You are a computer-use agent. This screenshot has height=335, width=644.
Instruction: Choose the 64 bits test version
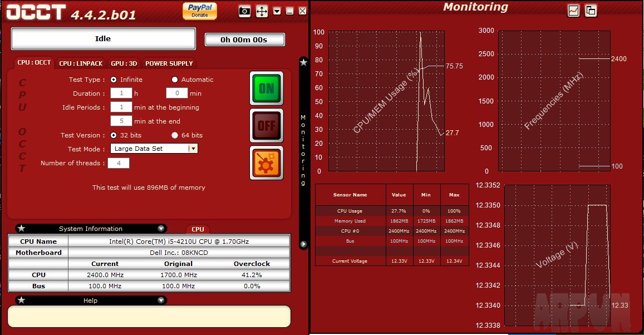175,135
